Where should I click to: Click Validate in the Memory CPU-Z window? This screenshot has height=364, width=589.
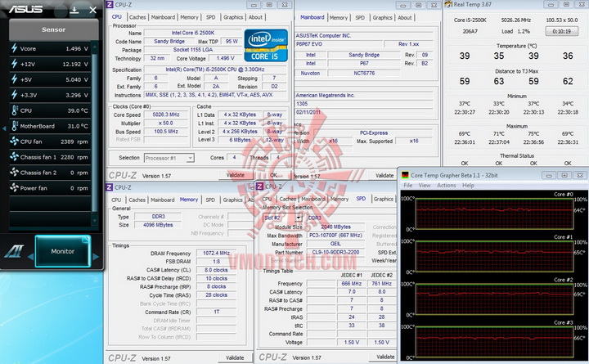pos(235,357)
